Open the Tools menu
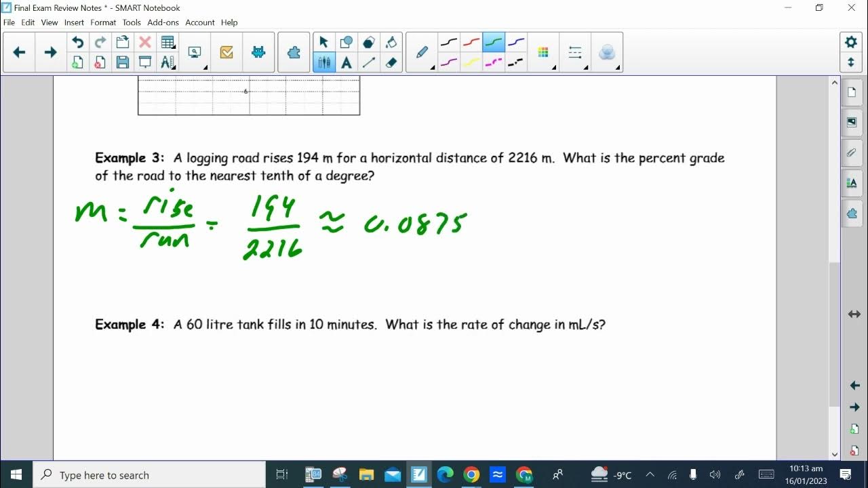 click(132, 22)
